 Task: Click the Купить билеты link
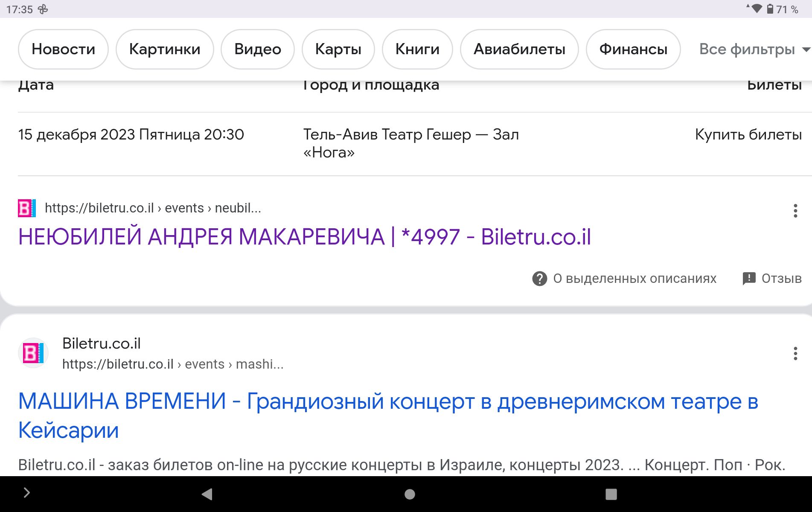tap(748, 134)
